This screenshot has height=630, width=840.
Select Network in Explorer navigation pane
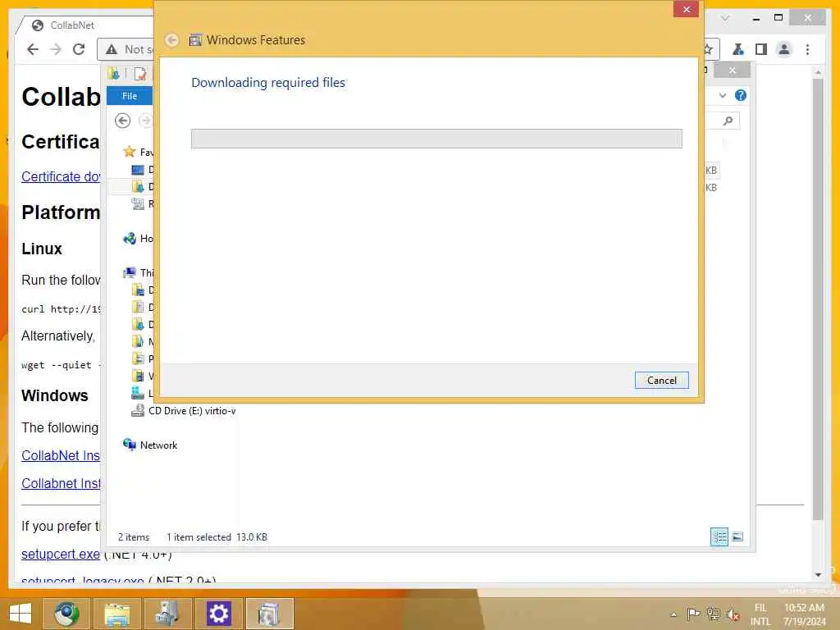[x=158, y=445]
